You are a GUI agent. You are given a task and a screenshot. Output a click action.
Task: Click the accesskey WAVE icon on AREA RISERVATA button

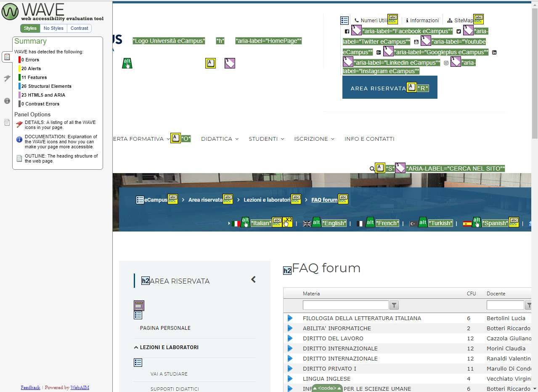point(412,87)
